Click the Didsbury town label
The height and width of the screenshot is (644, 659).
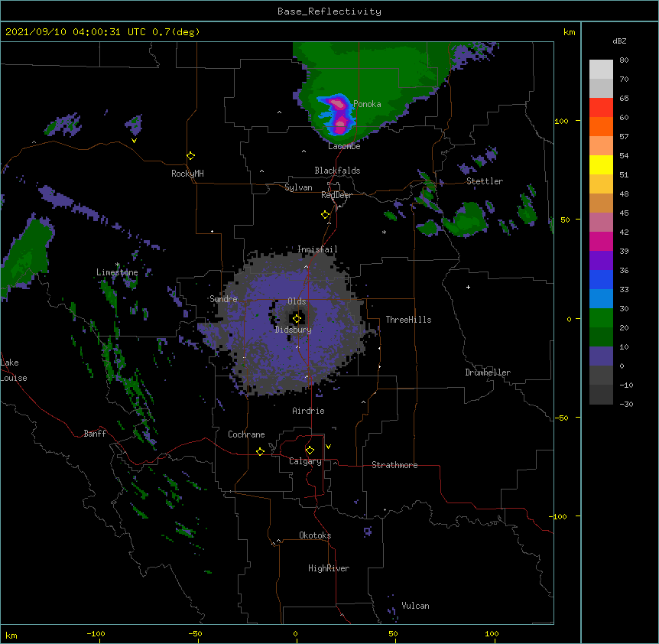[x=294, y=330]
